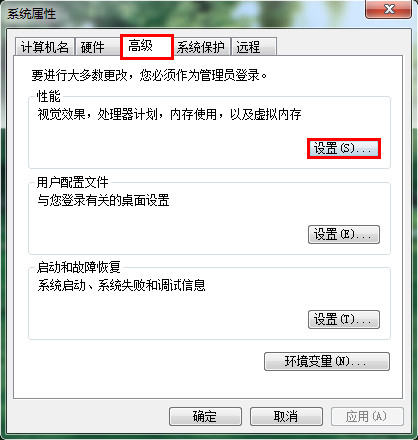Confirm changes with the 确定 button
The height and width of the screenshot is (440, 418).
coord(205,416)
